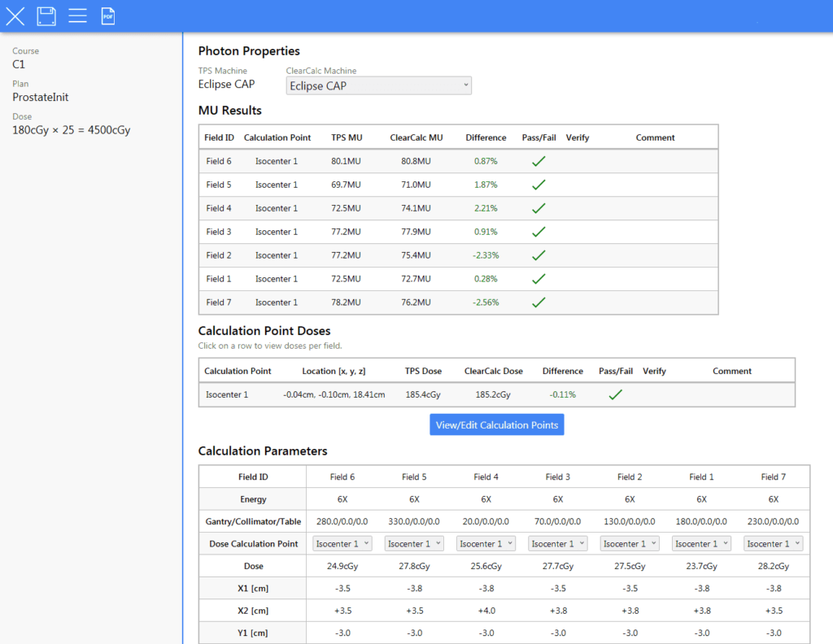Image resolution: width=833 pixels, height=644 pixels.
Task: Toggle the verify checkmark for Field 7
Action: click(578, 302)
